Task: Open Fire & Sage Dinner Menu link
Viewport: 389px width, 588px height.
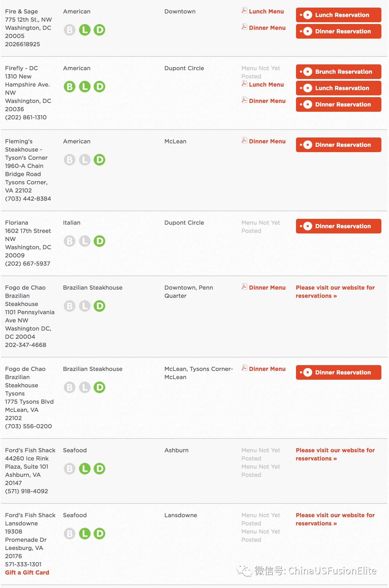Action: coord(267,28)
